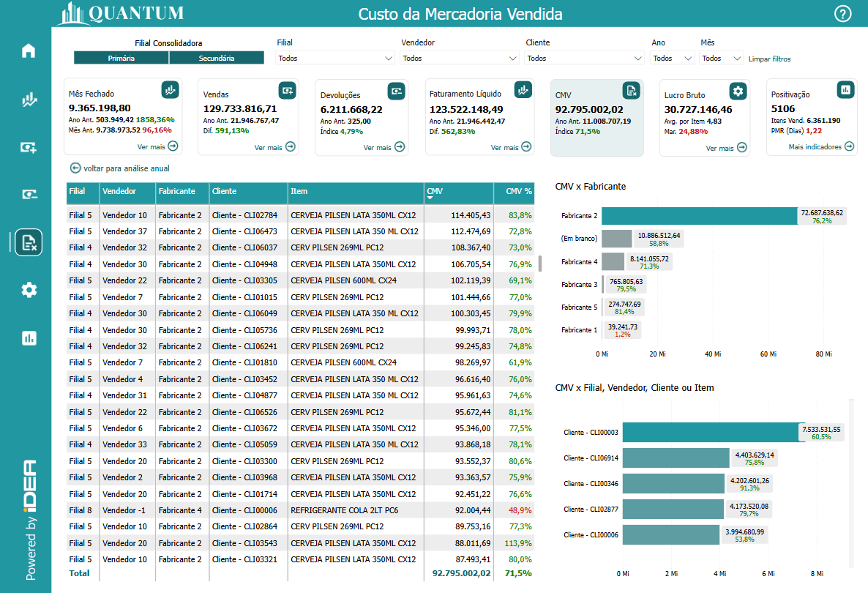Viewport: 868px width, 593px height.
Task: Click the sales trend chart sidebar icon
Action: [x=29, y=100]
